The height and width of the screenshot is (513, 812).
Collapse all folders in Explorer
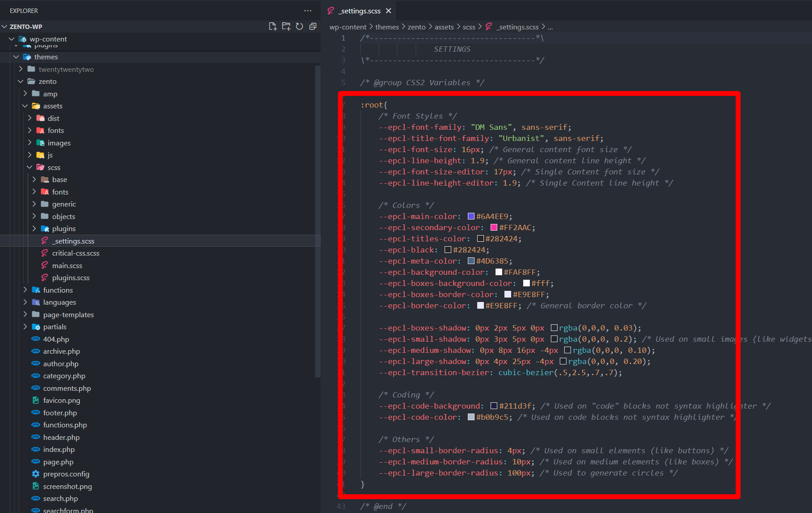click(313, 26)
